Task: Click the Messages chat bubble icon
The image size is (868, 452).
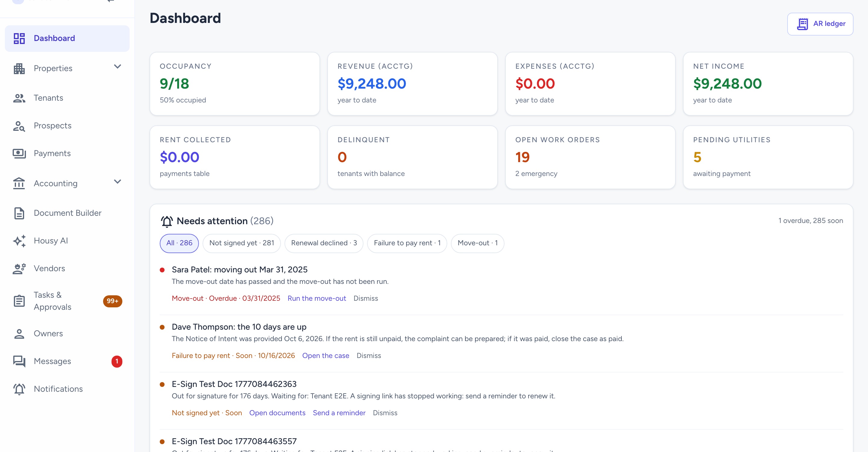Action: (19, 361)
